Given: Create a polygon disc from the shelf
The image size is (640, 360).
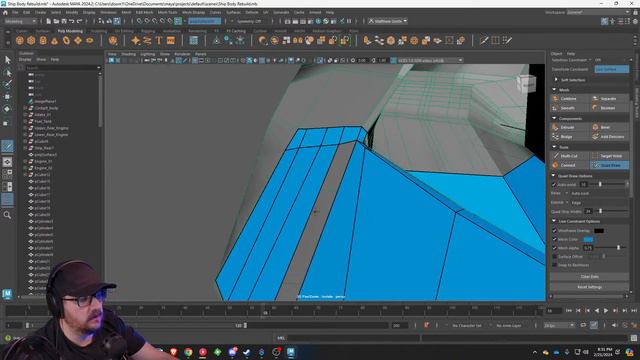Looking at the screenshot, I should pyautogui.click(x=90, y=40).
